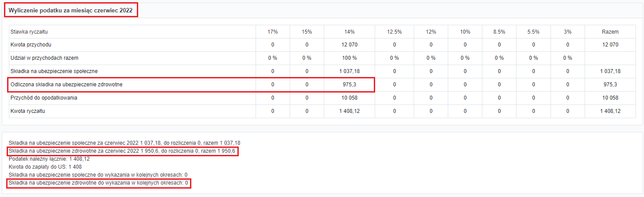Click the heading 'Wyliczenie podatku za miesiąc czerwiec 2022'

[x=70, y=10]
